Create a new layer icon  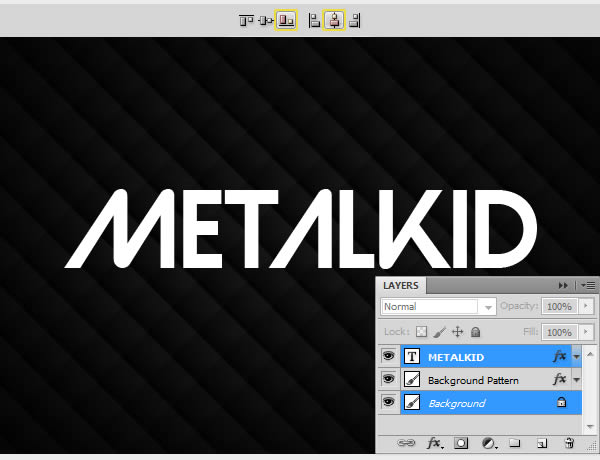coord(541,443)
